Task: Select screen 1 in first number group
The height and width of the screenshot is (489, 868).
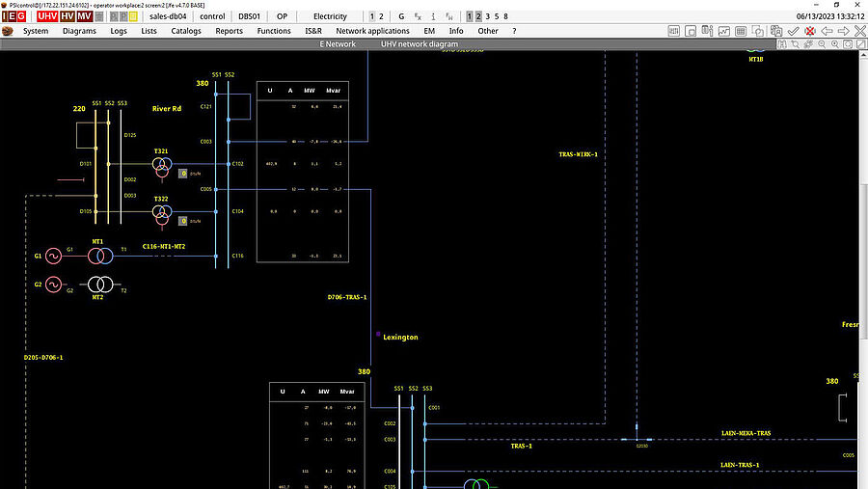Action: click(372, 16)
